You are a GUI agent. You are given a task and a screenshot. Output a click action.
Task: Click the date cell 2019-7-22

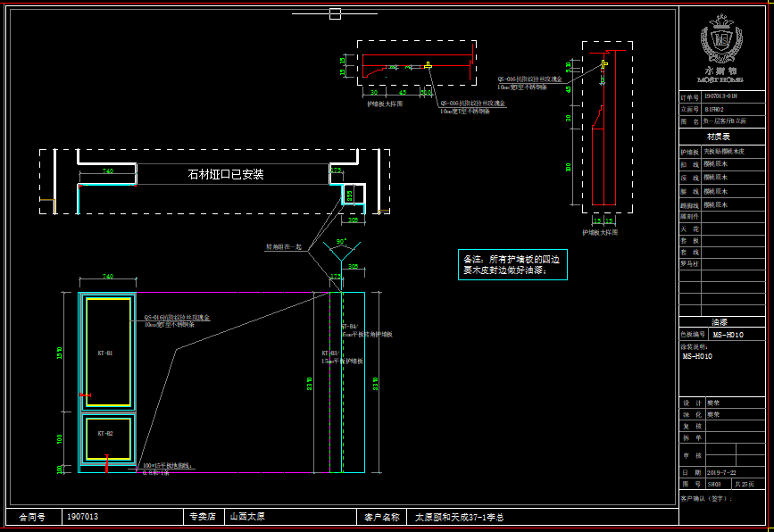coord(721,472)
